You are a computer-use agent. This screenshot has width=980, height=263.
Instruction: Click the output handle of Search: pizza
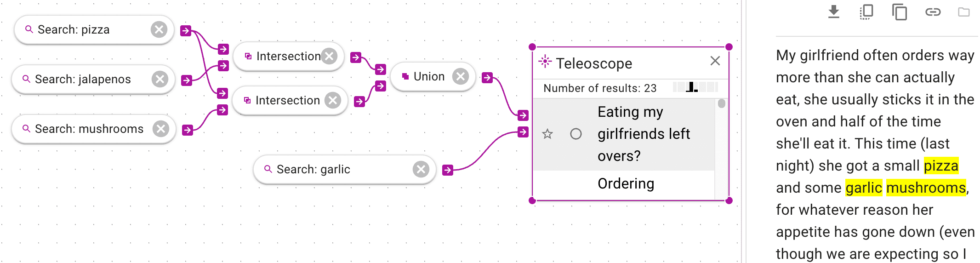click(186, 31)
